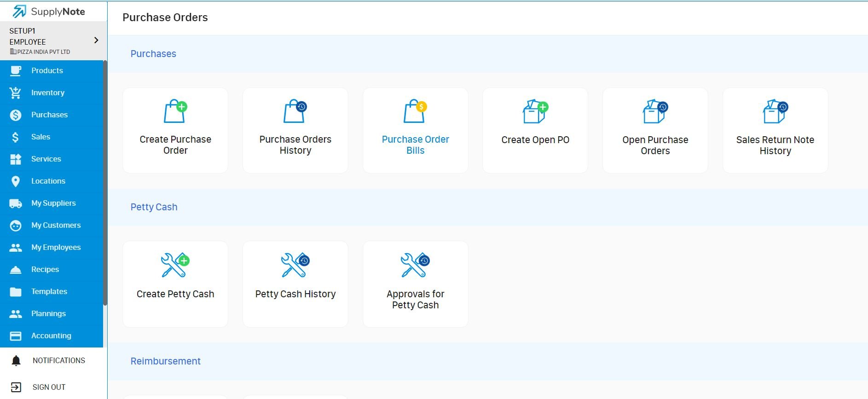Click the Petty Cash History tools icon
Screen dimensions: 868x399
click(295, 265)
